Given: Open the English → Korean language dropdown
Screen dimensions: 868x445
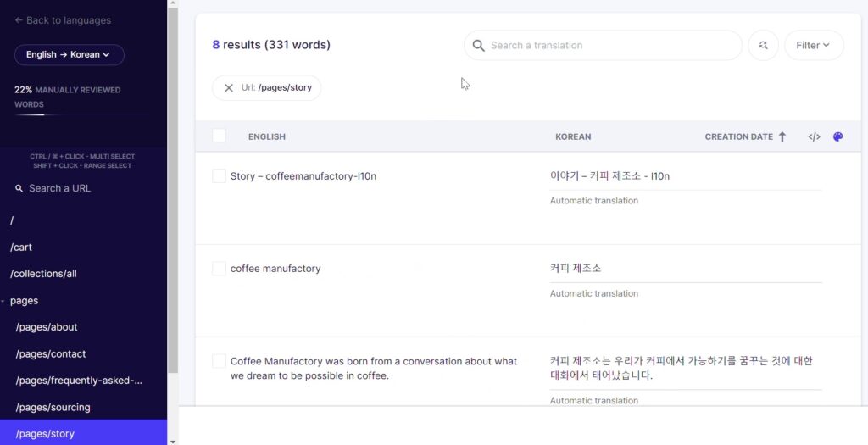Looking at the screenshot, I should tap(69, 55).
